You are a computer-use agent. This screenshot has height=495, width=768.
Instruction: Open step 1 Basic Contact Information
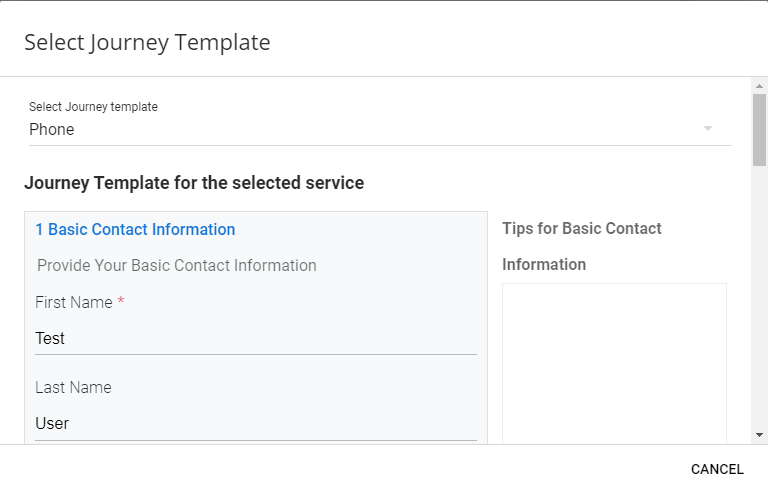(x=135, y=229)
